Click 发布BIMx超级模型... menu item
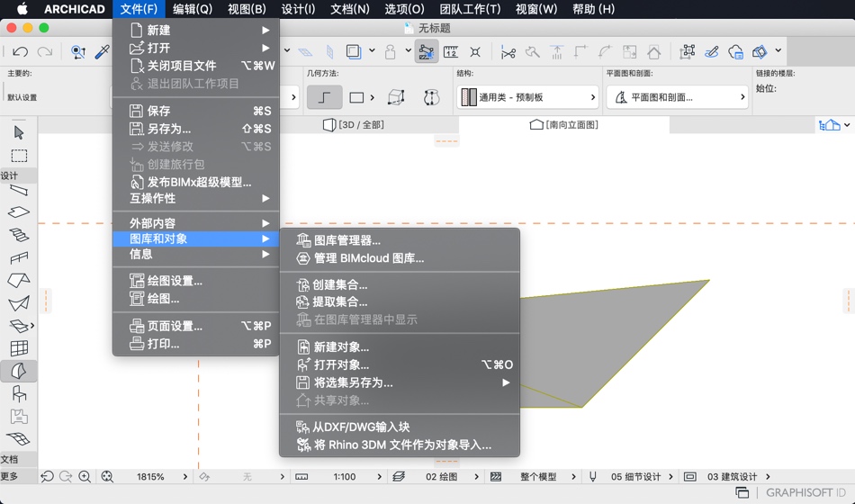This screenshot has width=855, height=504. coord(196,182)
